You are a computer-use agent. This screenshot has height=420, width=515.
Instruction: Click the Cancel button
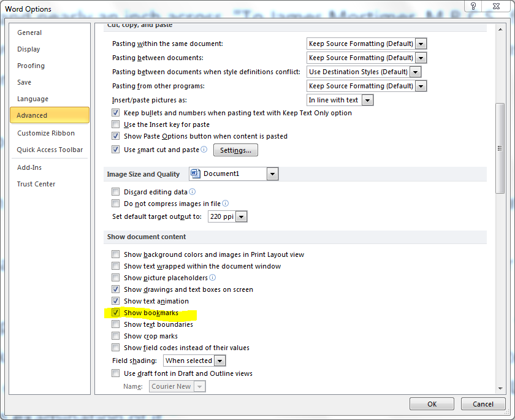coord(483,404)
